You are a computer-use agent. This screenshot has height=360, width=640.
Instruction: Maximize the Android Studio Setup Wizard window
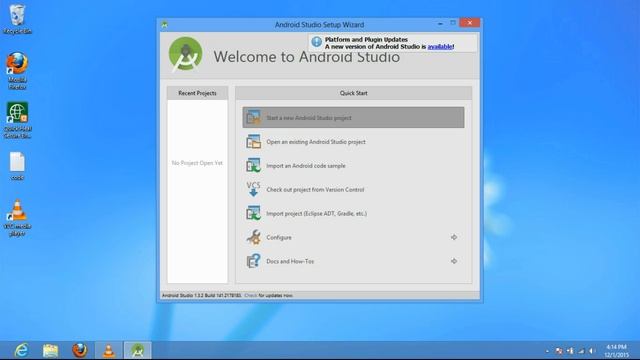pos(453,23)
